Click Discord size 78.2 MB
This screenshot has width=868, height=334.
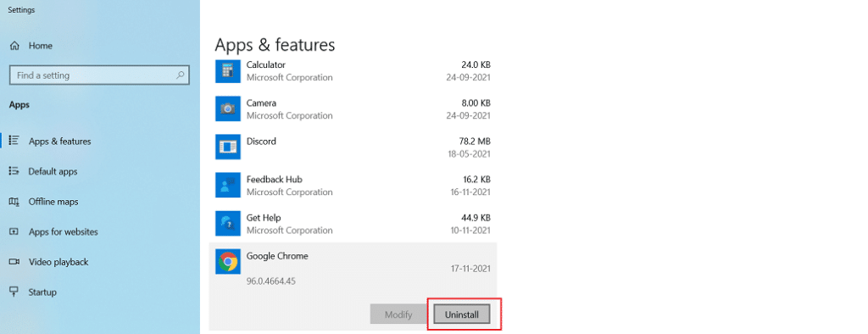click(x=476, y=141)
